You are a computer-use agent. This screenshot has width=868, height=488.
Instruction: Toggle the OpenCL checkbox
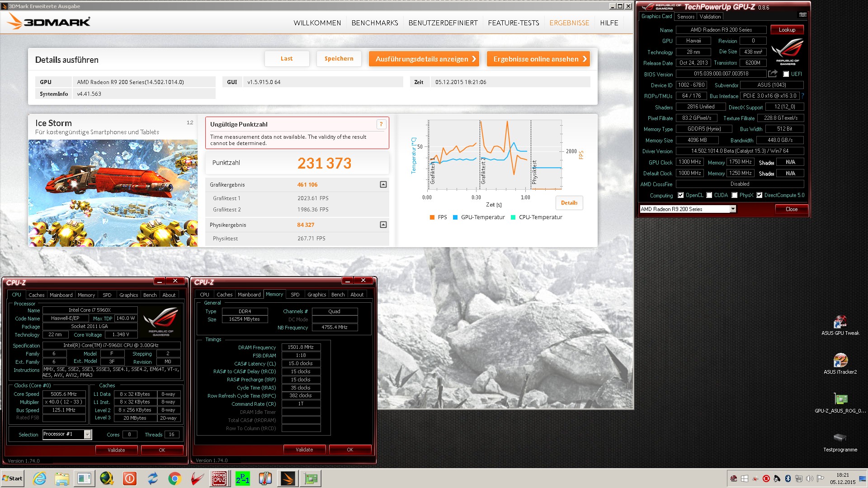click(x=680, y=195)
